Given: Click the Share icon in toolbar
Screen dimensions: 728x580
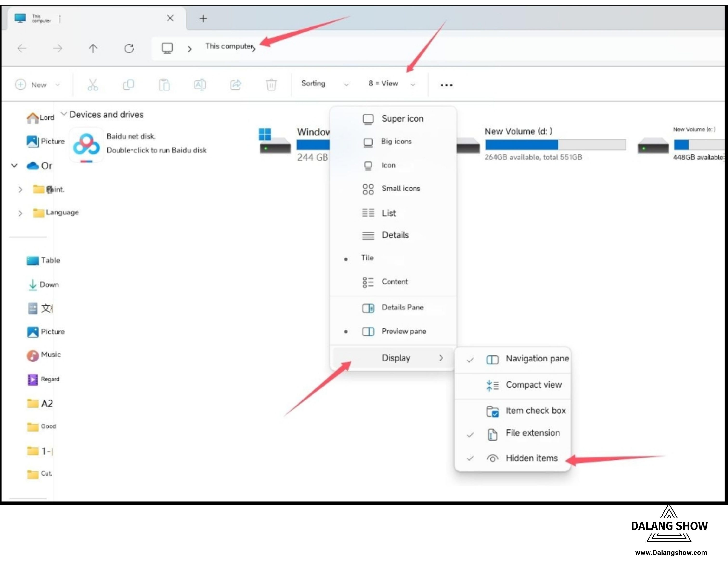Looking at the screenshot, I should coord(236,85).
